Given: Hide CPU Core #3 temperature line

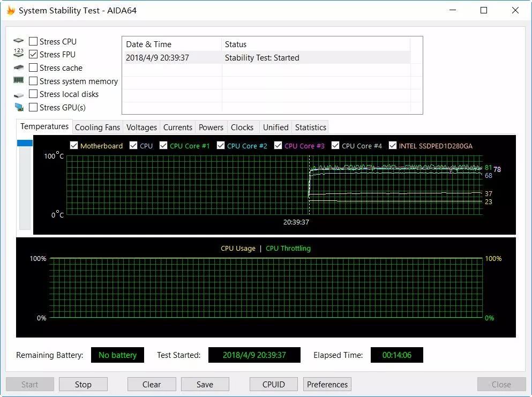Looking at the screenshot, I should pos(278,146).
